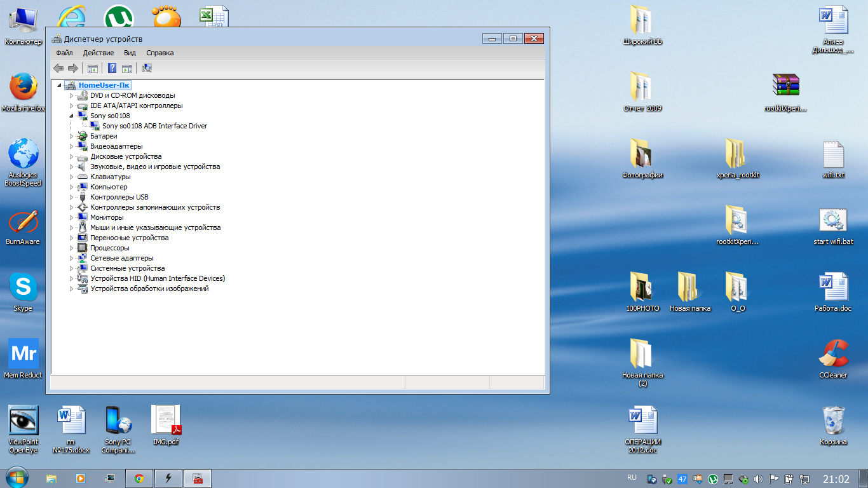Screen dimensions: 868x488
Task: Collapse the Sony so0108 tree node
Action: tap(72, 116)
